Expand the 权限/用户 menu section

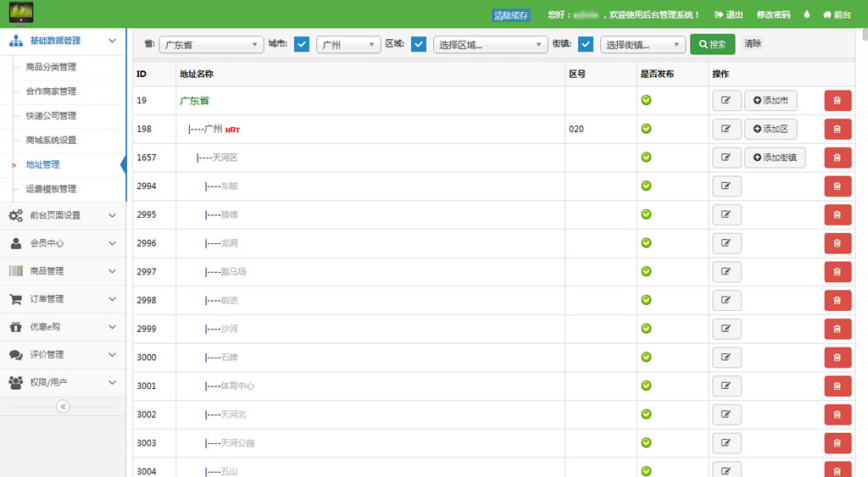click(x=63, y=382)
